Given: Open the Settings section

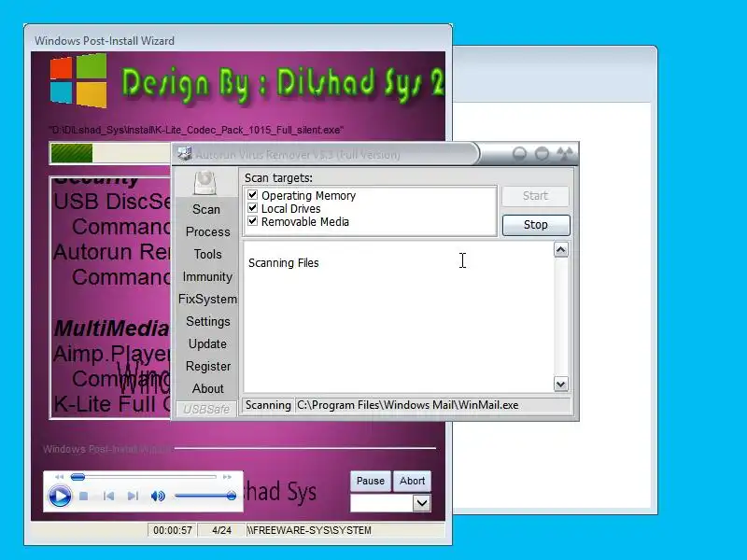Looking at the screenshot, I should click(x=207, y=321).
